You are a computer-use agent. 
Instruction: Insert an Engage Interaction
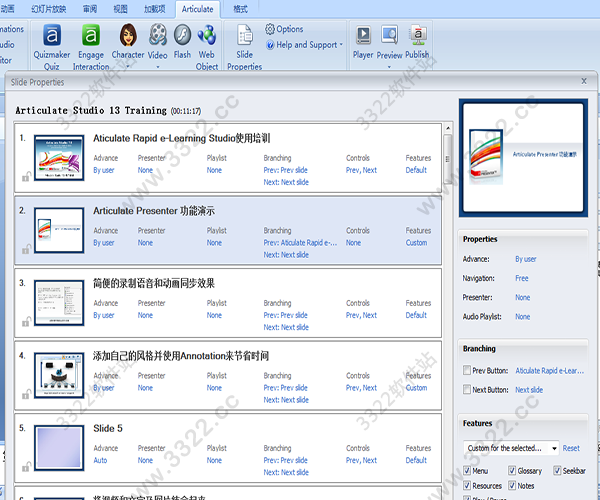91,47
